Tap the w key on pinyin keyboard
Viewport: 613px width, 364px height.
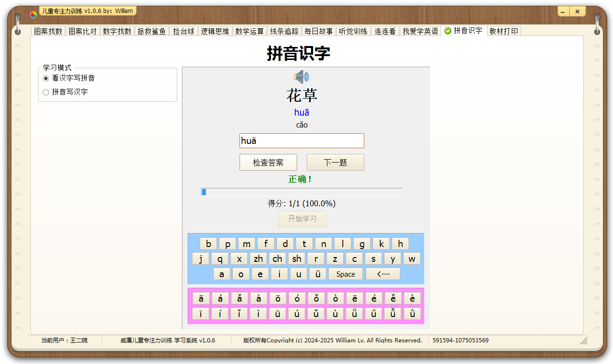[412, 258]
